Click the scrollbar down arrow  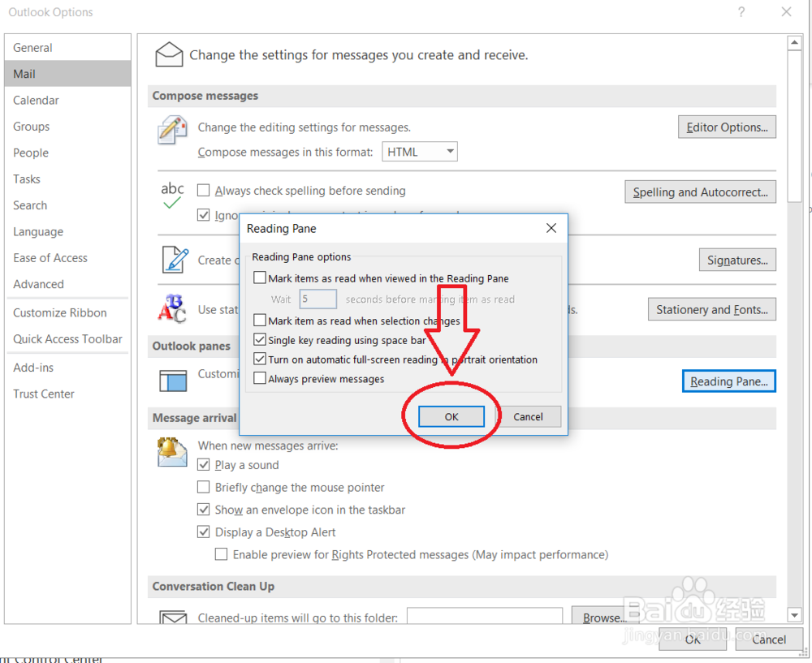(794, 615)
